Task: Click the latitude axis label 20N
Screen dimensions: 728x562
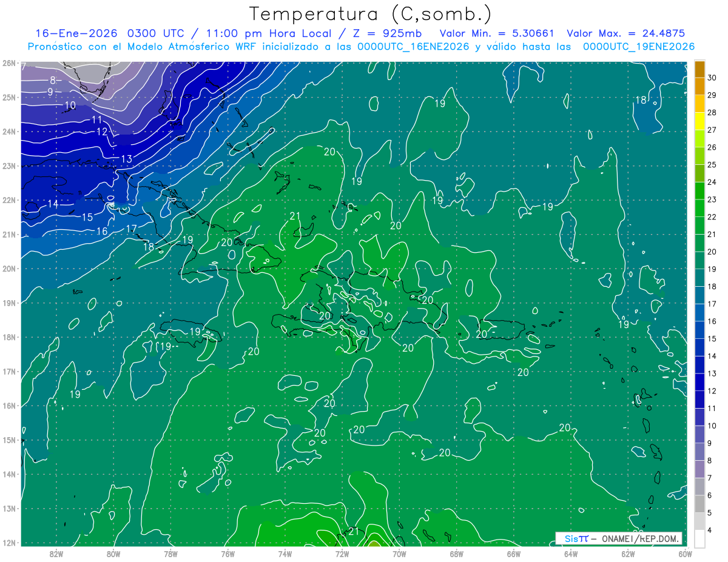Action: pos(8,269)
